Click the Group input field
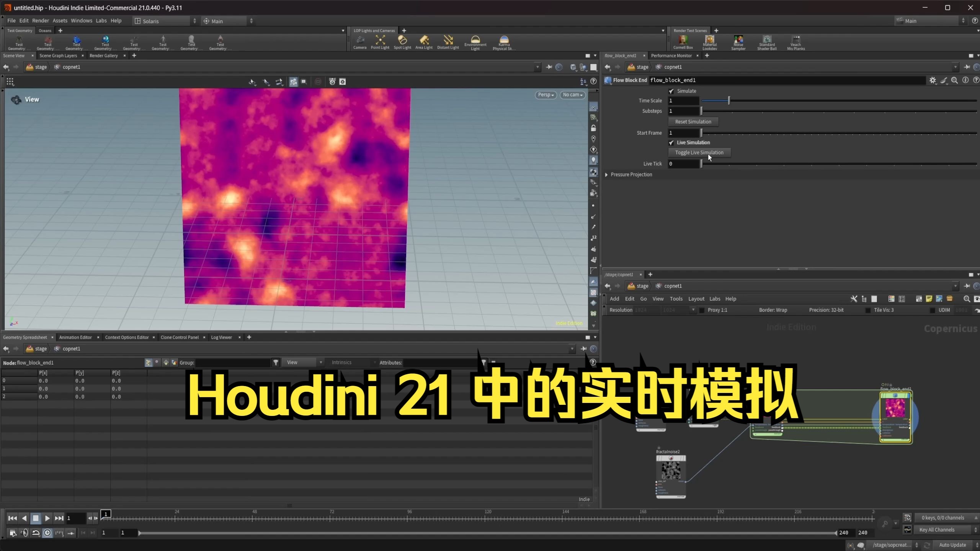The height and width of the screenshot is (551, 980). (x=233, y=362)
